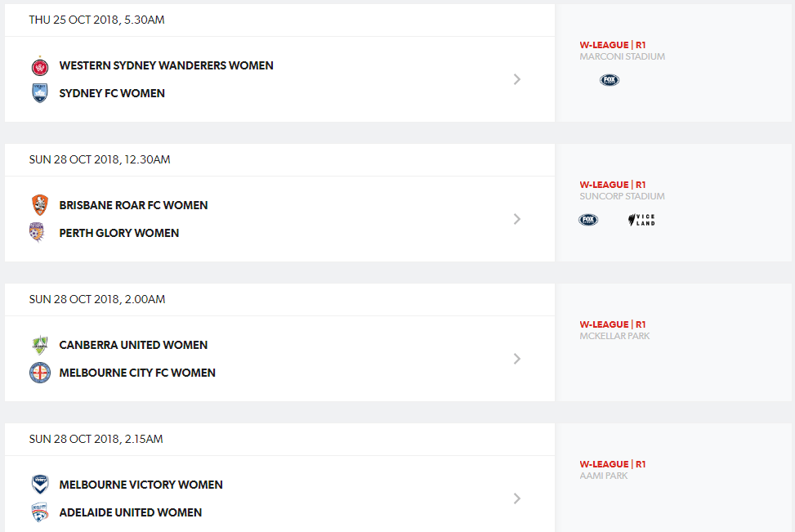Image resolution: width=795 pixels, height=532 pixels.
Task: Expand the Canberra vs Melbourne City match chevron
Action: point(516,359)
